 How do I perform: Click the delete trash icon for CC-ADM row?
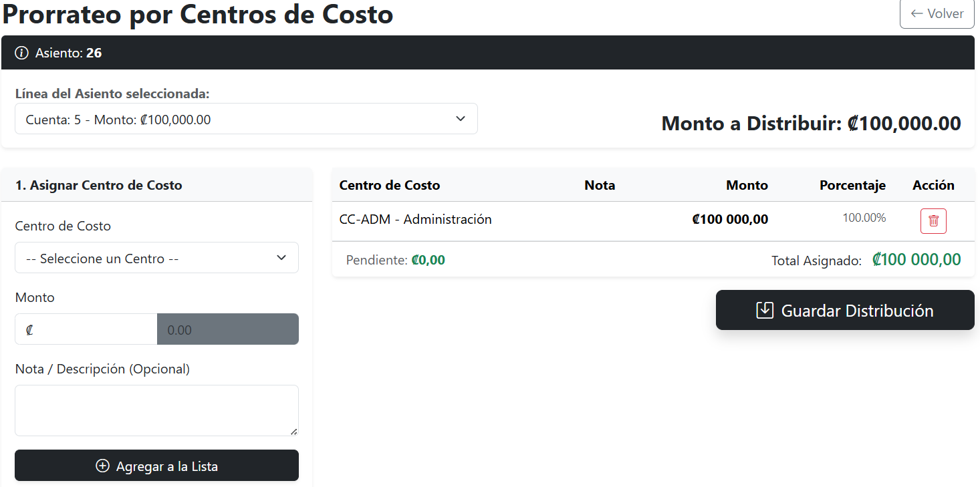click(x=933, y=220)
